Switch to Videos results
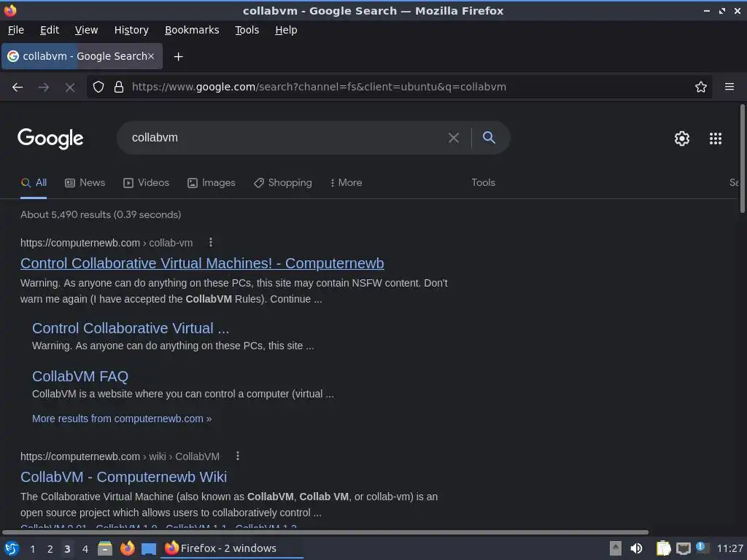747x560 pixels. (146, 183)
